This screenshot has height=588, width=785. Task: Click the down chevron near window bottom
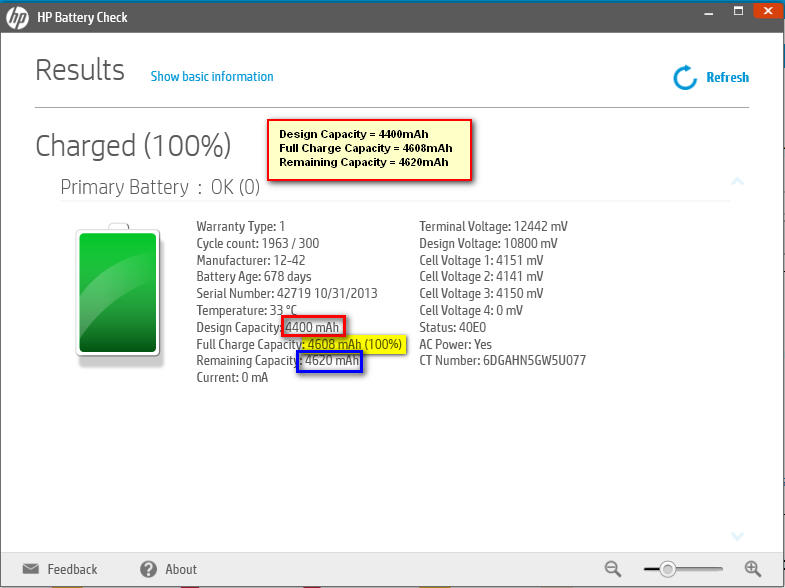737,536
